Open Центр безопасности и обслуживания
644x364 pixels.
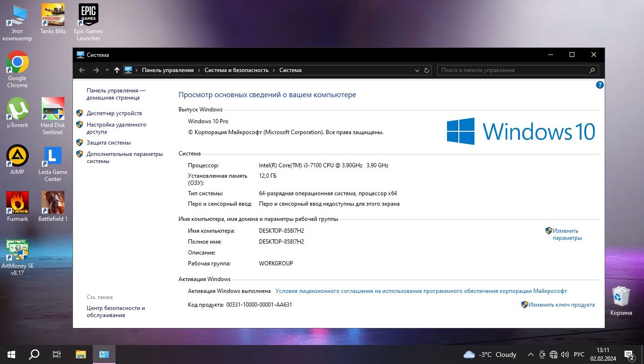point(116,311)
